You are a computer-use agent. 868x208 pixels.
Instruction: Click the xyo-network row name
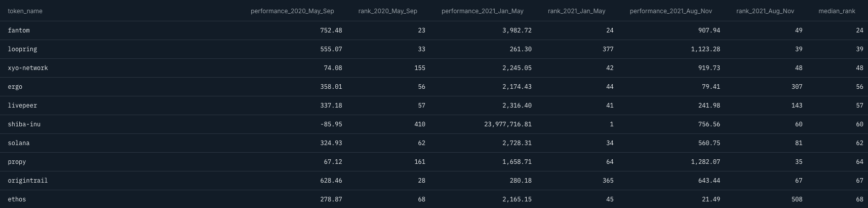coord(28,68)
